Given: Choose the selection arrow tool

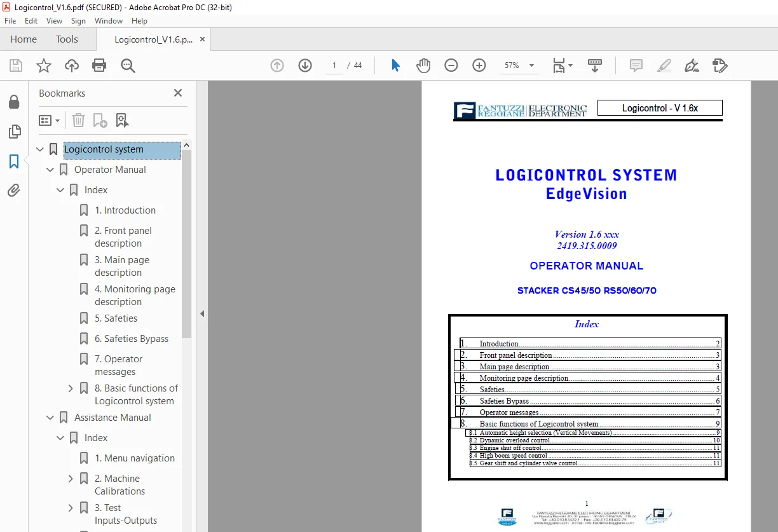Looking at the screenshot, I should pyautogui.click(x=395, y=65).
